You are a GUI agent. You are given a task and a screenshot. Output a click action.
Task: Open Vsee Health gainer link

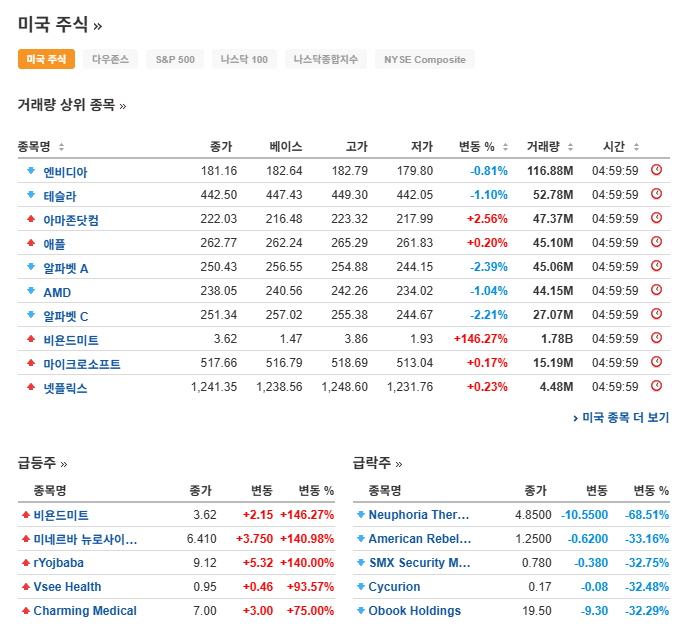point(67,587)
